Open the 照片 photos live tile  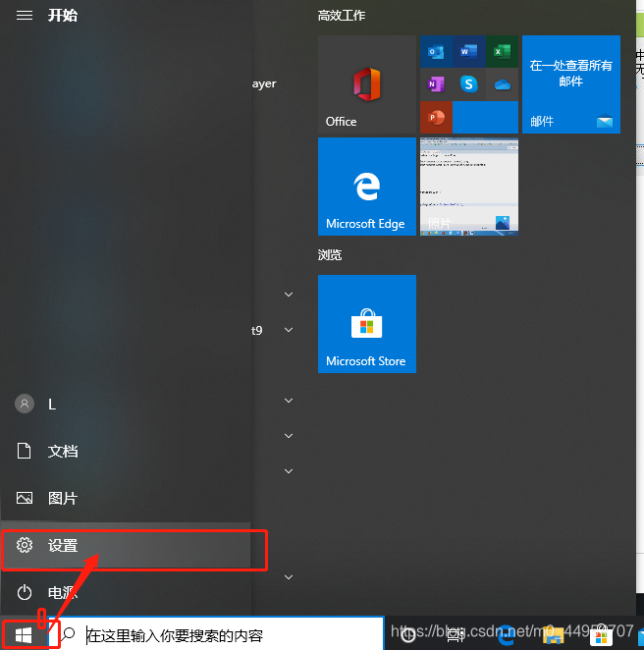coord(468,187)
